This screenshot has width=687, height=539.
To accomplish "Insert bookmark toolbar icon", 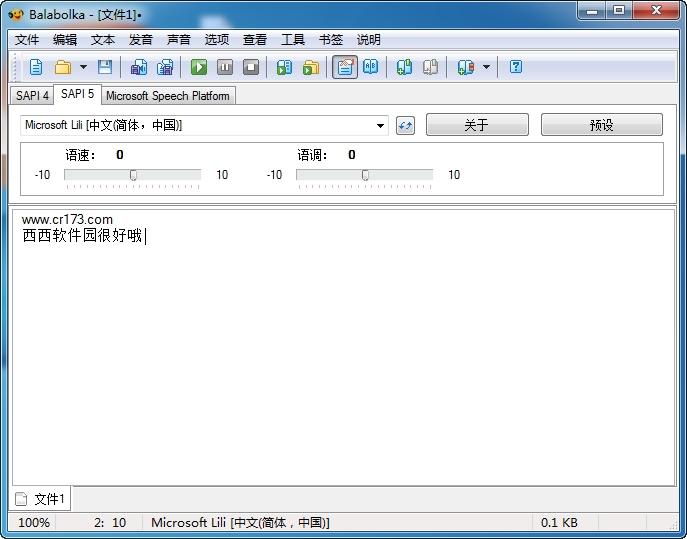I will 465,67.
